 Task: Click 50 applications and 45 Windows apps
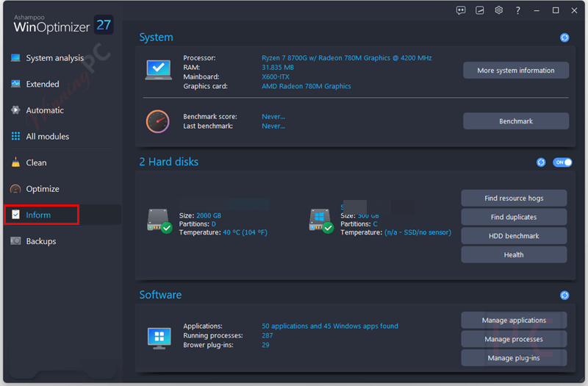(329, 326)
